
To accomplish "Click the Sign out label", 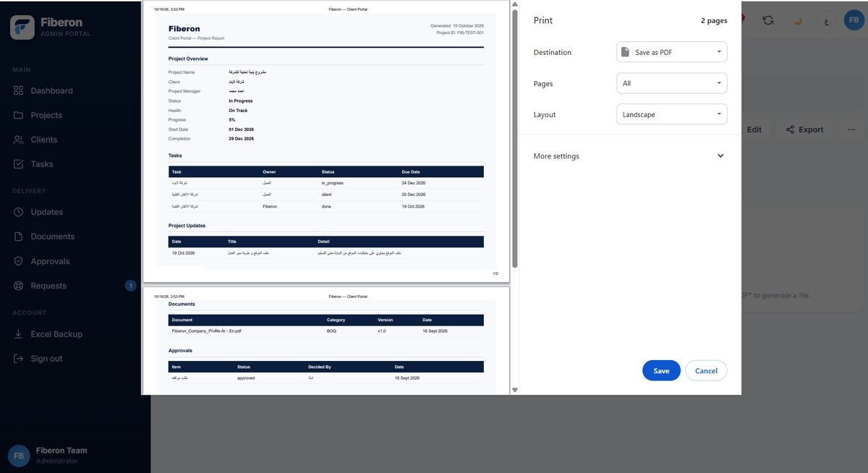I will click(x=46, y=359).
